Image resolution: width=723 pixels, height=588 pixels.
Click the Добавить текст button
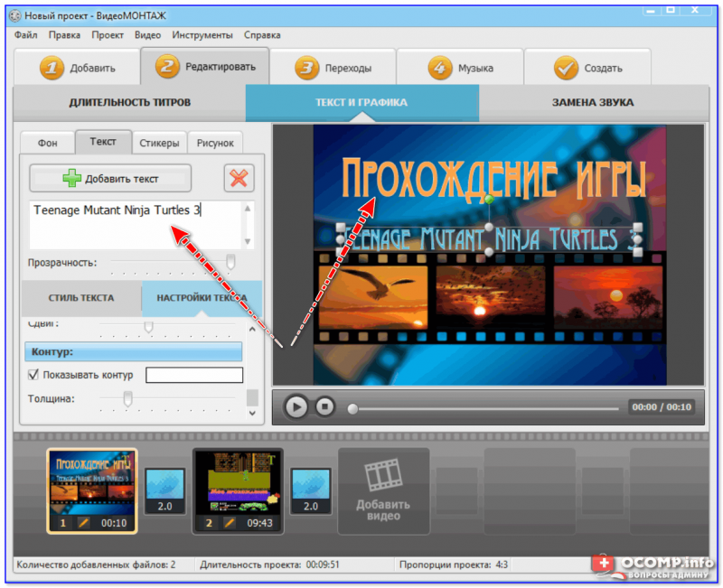tap(110, 178)
